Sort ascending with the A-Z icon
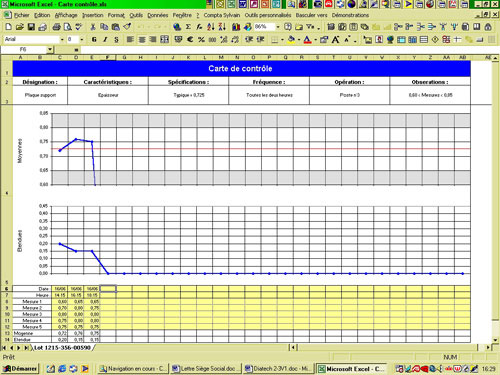 pos(211,27)
